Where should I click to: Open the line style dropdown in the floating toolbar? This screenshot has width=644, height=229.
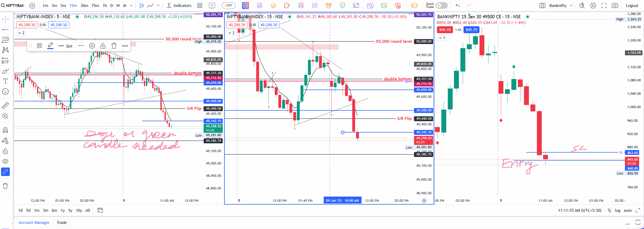[x=81, y=46]
